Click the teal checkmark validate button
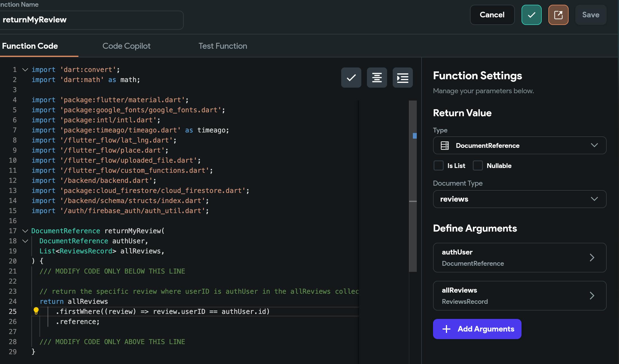The image size is (619, 364). pos(531,15)
